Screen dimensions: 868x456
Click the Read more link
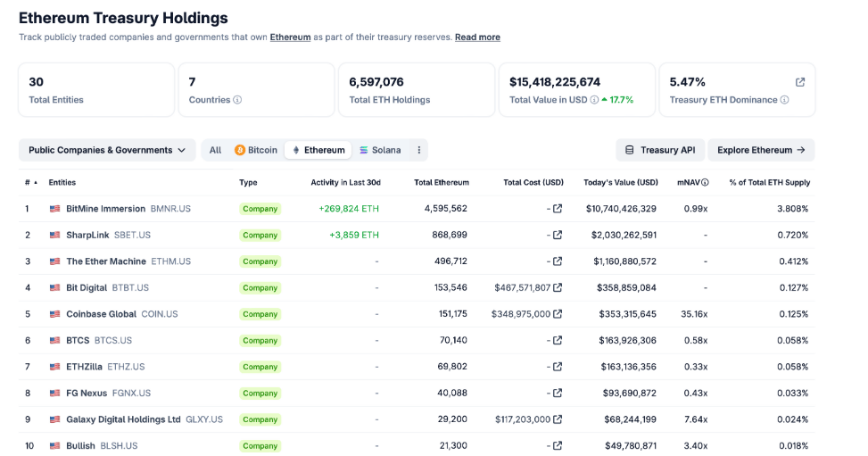(477, 37)
